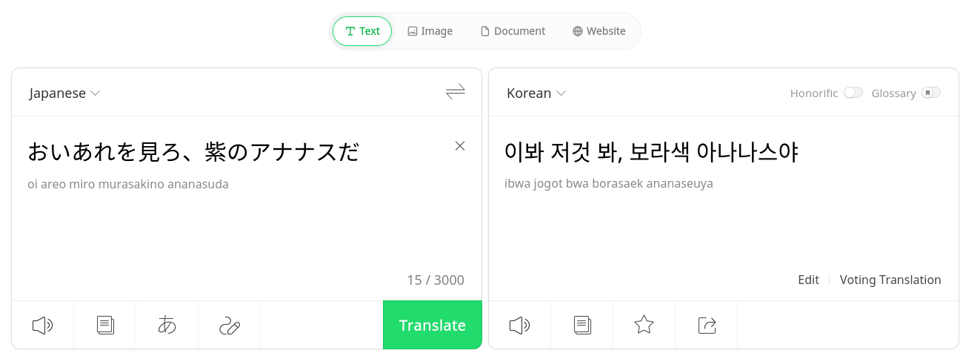Share the Korean translation

point(707,325)
